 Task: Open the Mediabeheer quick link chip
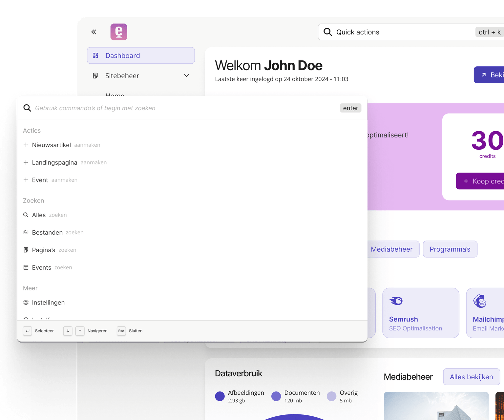click(391, 249)
